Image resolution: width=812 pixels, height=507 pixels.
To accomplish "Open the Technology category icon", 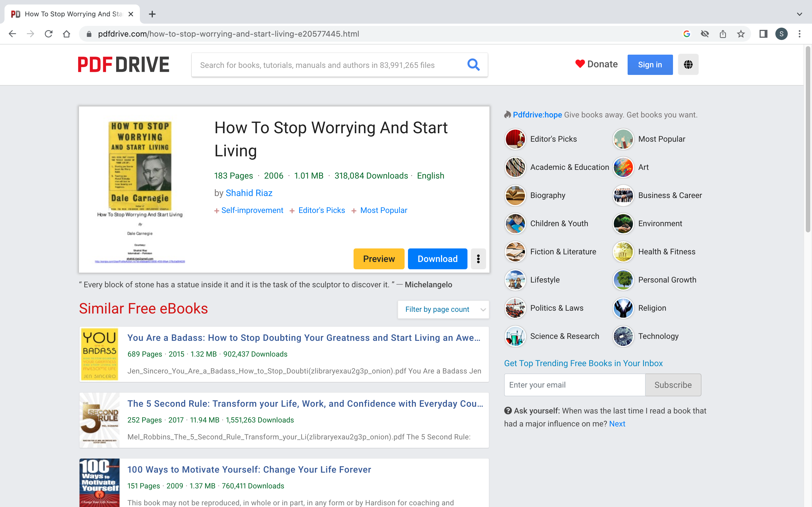I will click(623, 336).
